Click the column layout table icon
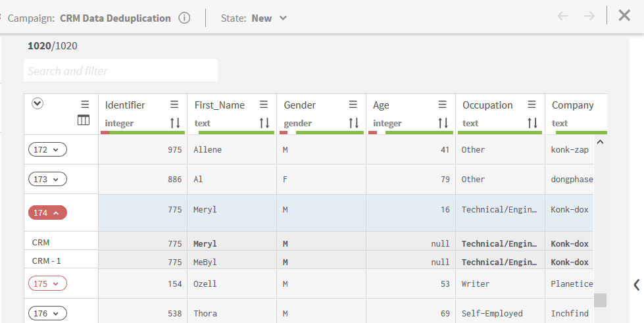 [84, 120]
